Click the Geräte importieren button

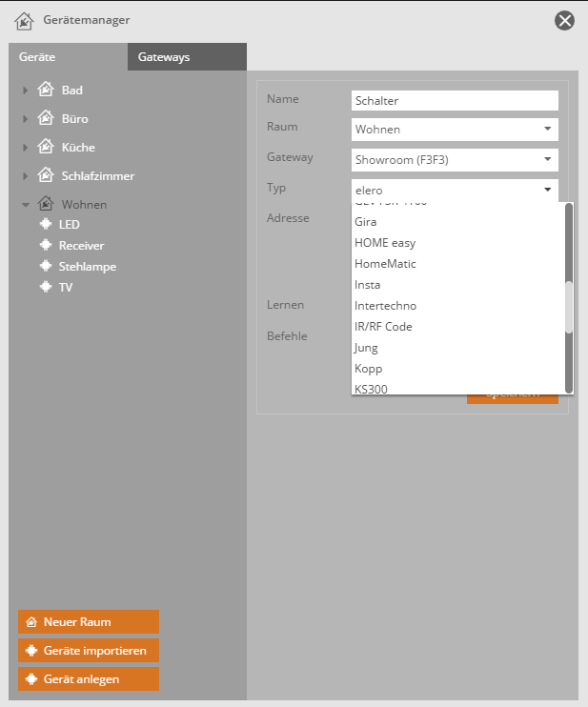tap(89, 651)
